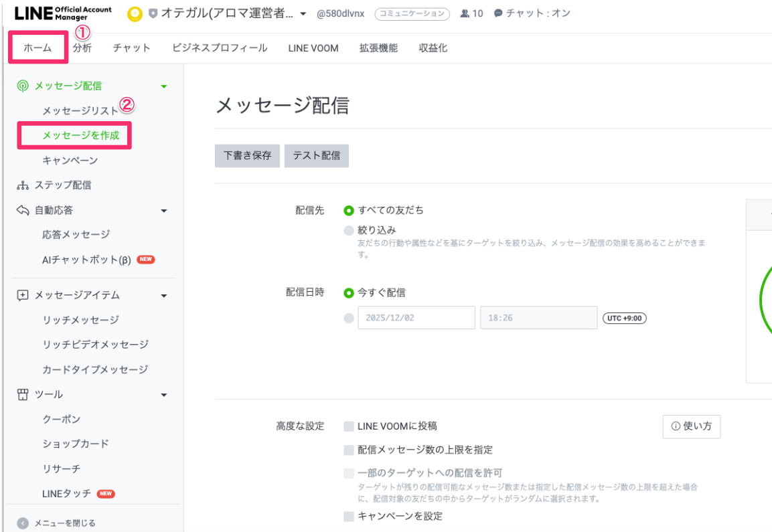Viewport: 772px width, 532px height.
Task: Collapse the メッセージアイテム sidebar section
Action: (x=164, y=296)
